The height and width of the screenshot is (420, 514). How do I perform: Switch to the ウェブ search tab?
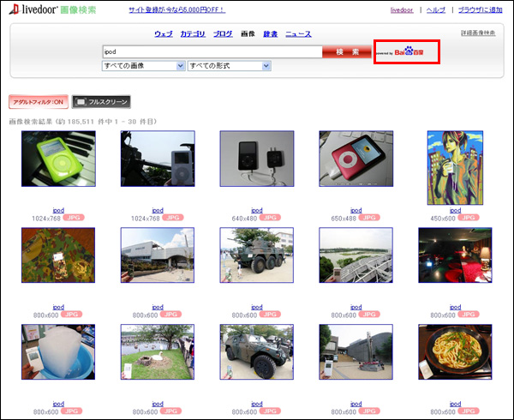[x=163, y=33]
